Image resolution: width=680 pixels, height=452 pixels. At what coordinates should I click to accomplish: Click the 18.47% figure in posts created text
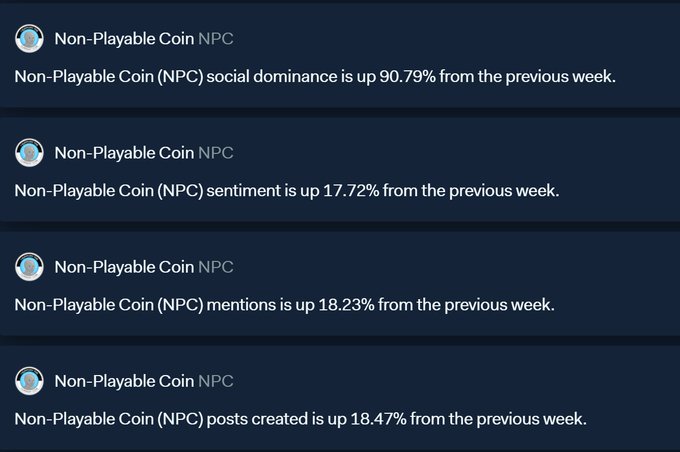coord(378,419)
